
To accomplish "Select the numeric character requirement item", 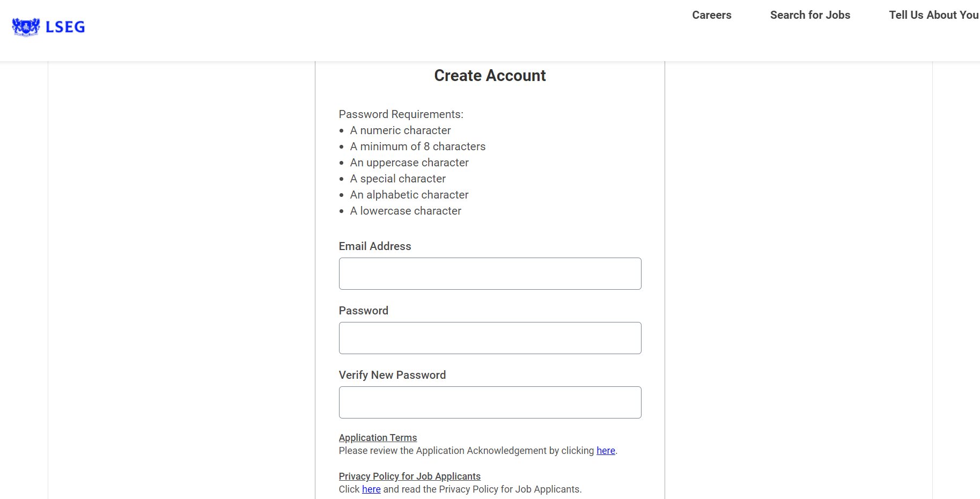I will (400, 130).
